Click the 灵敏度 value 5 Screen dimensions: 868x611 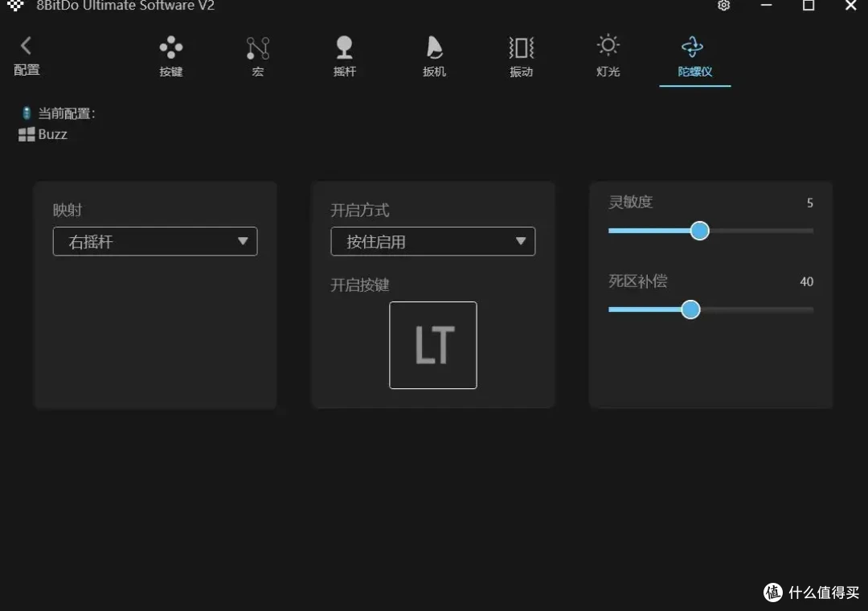point(810,203)
